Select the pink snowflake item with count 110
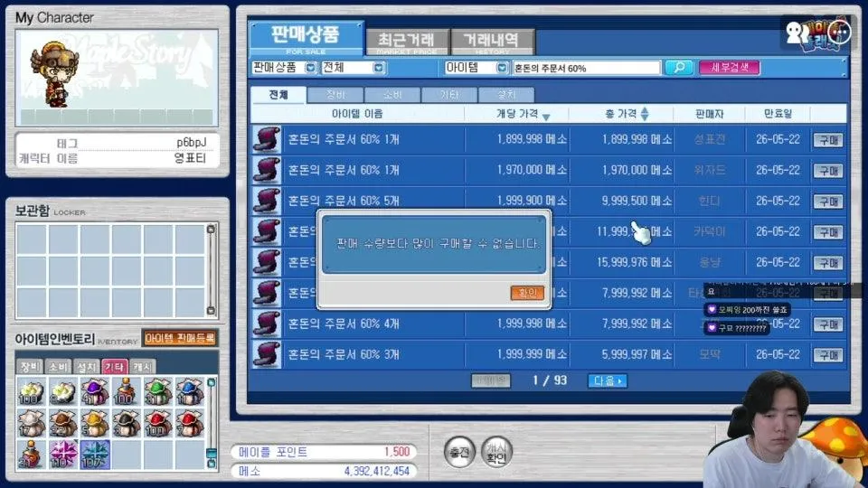868x488 pixels. pos(62,455)
